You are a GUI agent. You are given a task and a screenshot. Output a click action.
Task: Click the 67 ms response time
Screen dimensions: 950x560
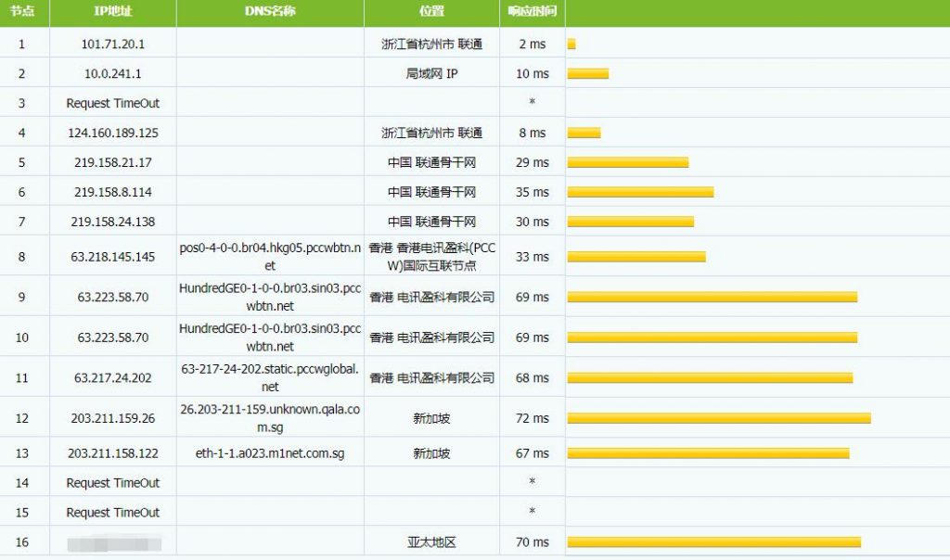coord(532,453)
